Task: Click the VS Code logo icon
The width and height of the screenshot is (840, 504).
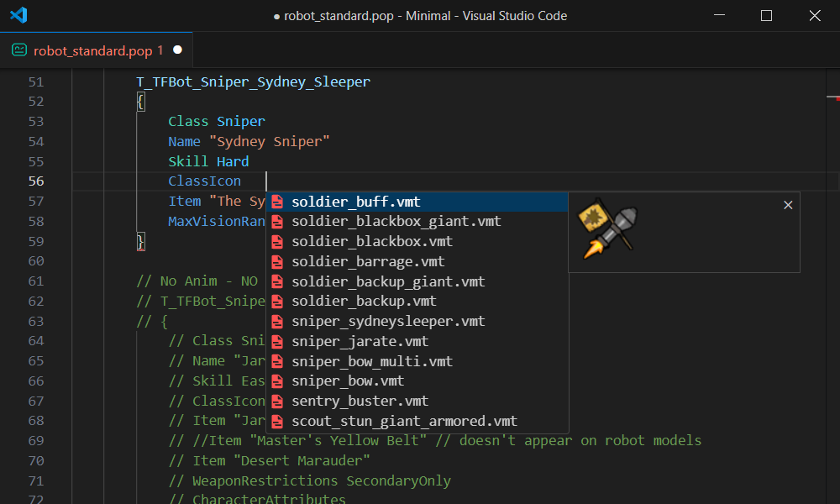Action: coord(18,15)
